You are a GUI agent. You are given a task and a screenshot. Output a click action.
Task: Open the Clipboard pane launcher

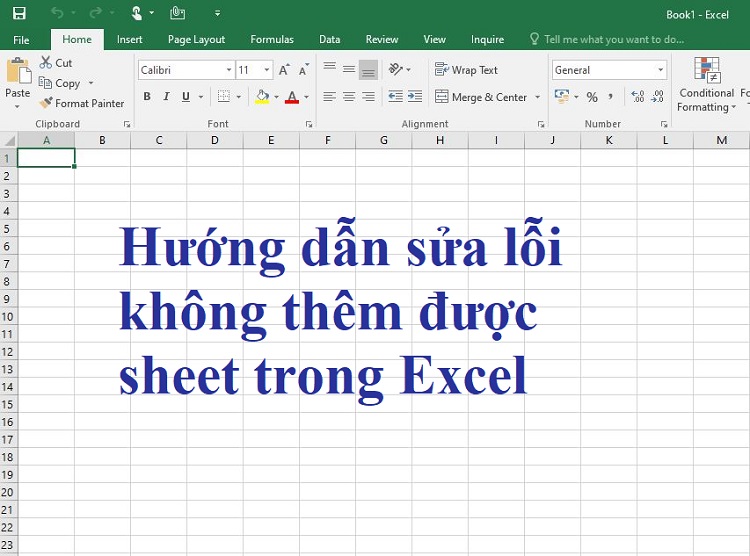pyautogui.click(x=127, y=124)
